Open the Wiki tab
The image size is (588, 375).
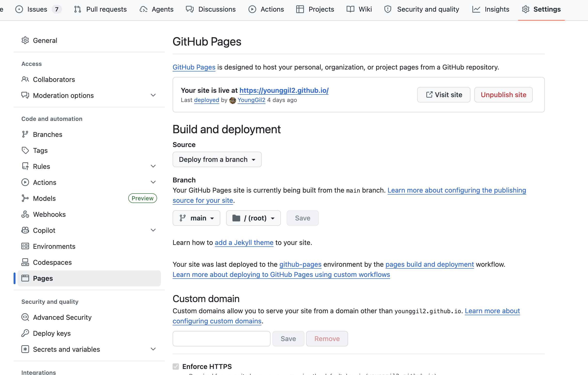(359, 9)
